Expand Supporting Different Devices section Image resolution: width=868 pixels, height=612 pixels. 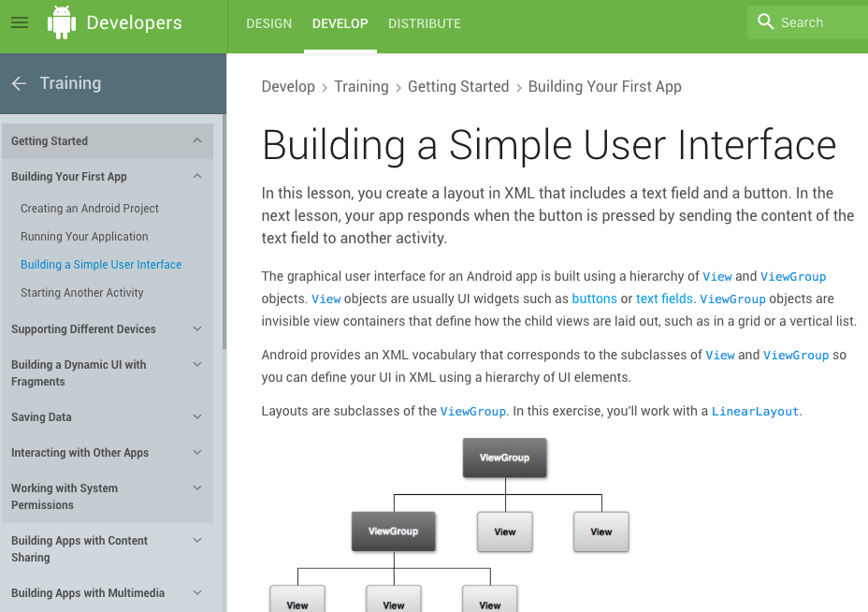[x=196, y=329]
